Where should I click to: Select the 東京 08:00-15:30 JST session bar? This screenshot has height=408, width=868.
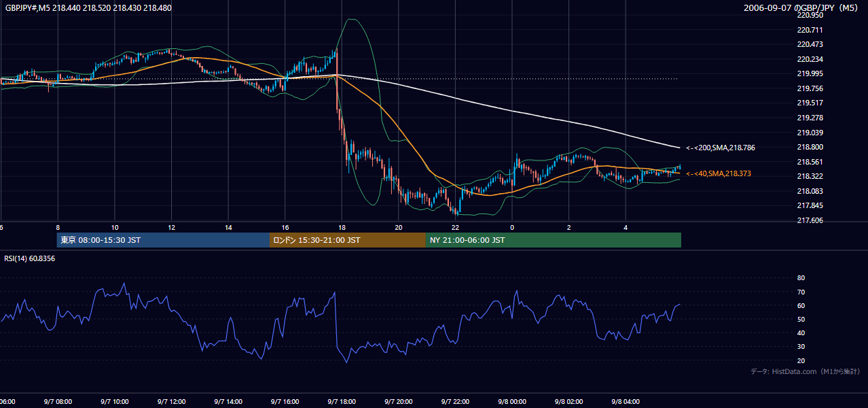click(163, 240)
